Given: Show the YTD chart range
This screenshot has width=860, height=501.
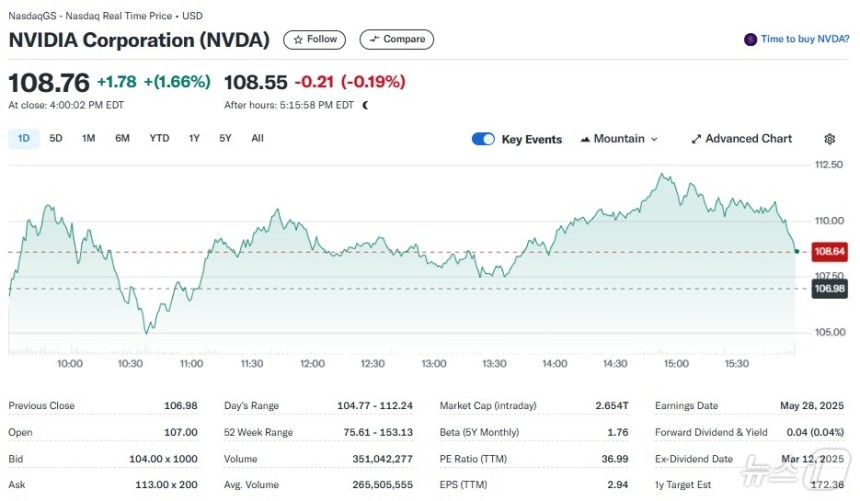Looking at the screenshot, I should click(x=159, y=138).
